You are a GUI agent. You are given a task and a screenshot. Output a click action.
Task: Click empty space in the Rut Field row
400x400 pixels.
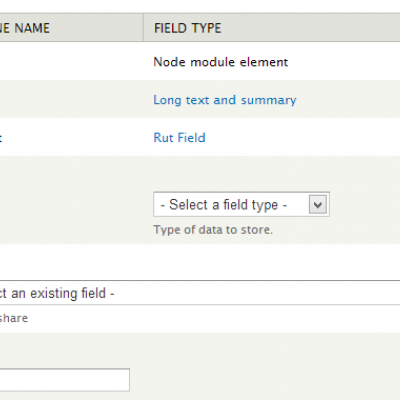(300, 137)
